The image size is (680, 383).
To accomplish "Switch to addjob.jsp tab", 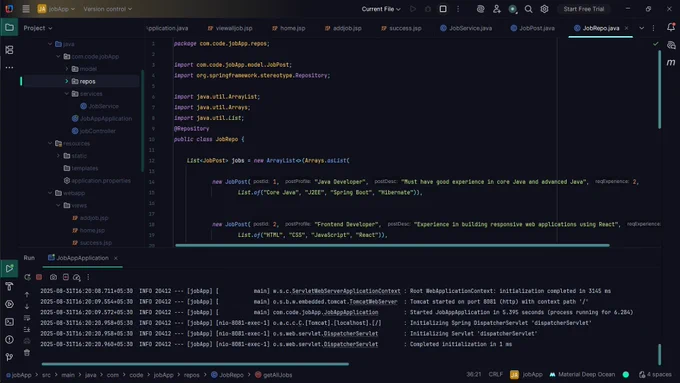I will (x=343, y=28).
